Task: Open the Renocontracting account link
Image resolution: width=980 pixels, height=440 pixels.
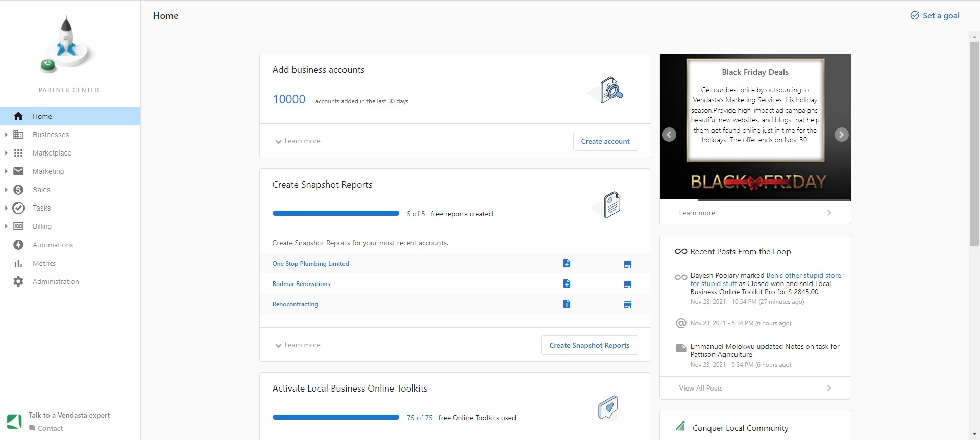Action: point(295,304)
